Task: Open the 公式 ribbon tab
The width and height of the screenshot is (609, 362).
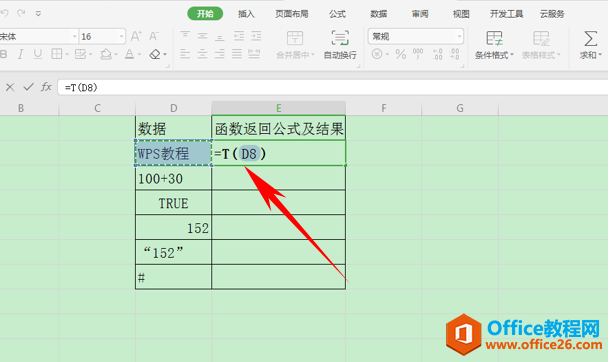Action: [337, 14]
